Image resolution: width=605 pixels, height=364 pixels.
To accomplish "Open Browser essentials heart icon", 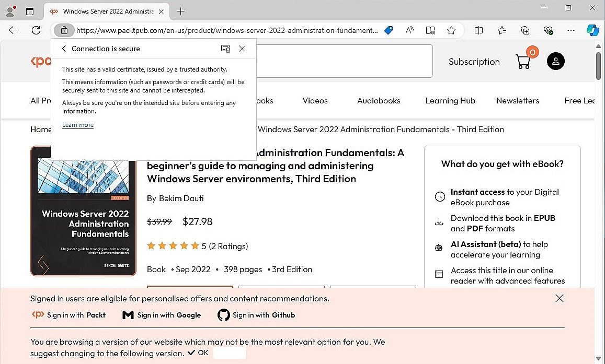I will click(548, 30).
